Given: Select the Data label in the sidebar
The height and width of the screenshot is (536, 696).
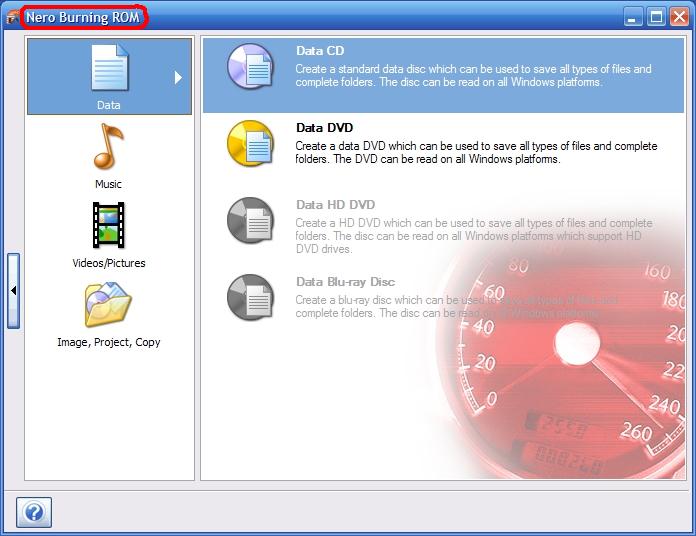Looking at the screenshot, I should tap(109, 105).
